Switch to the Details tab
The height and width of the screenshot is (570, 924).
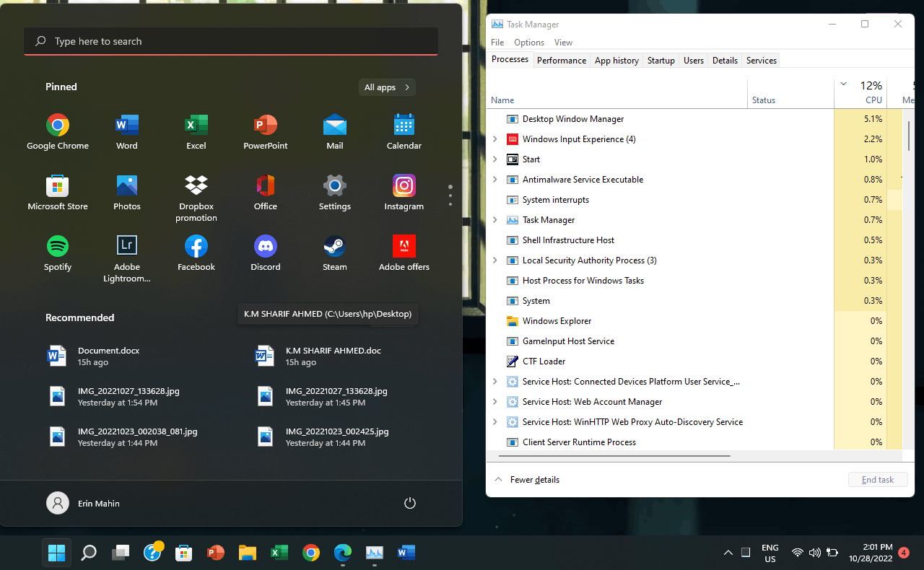tap(725, 61)
